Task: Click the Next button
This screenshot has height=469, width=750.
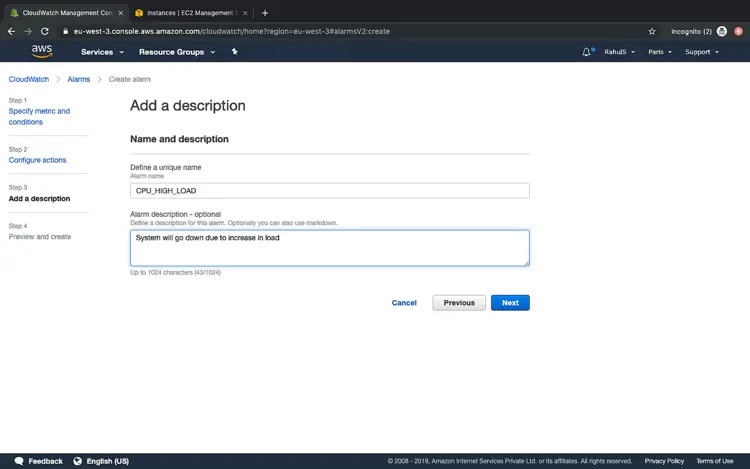Action: pyautogui.click(x=510, y=302)
